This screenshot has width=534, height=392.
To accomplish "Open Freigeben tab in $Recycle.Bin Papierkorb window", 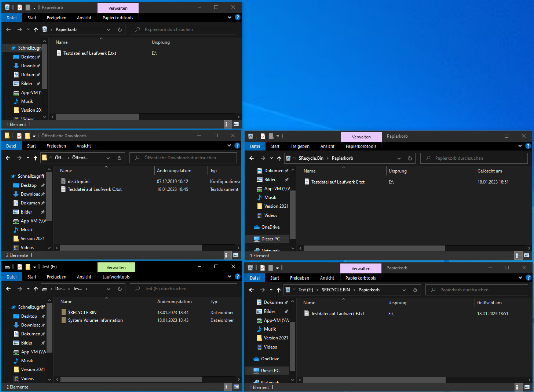I will pyautogui.click(x=300, y=146).
